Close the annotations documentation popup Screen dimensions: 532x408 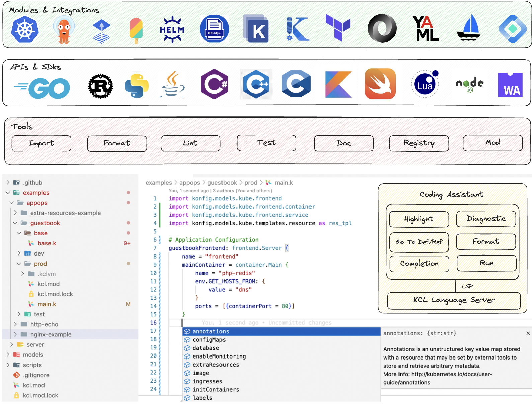pos(528,333)
